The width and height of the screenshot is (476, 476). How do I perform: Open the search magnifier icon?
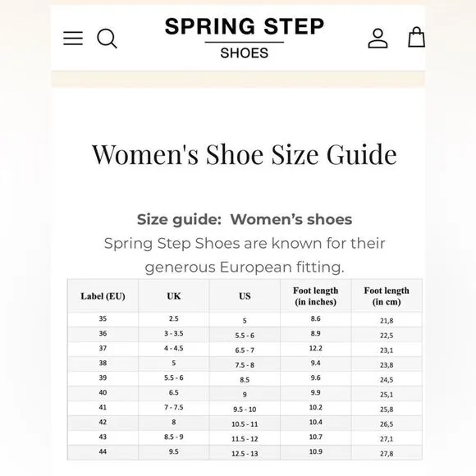107,39
